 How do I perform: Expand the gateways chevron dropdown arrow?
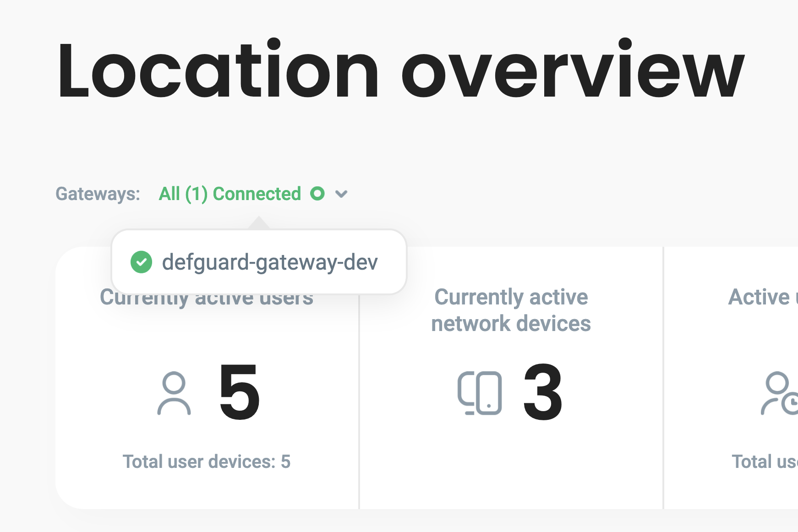point(341,194)
